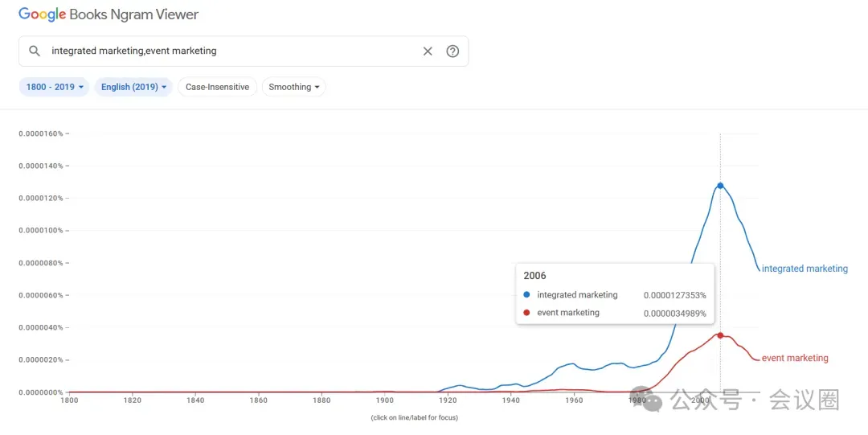Open the Smoothing dropdown
This screenshot has height=435, width=868.
[x=293, y=87]
